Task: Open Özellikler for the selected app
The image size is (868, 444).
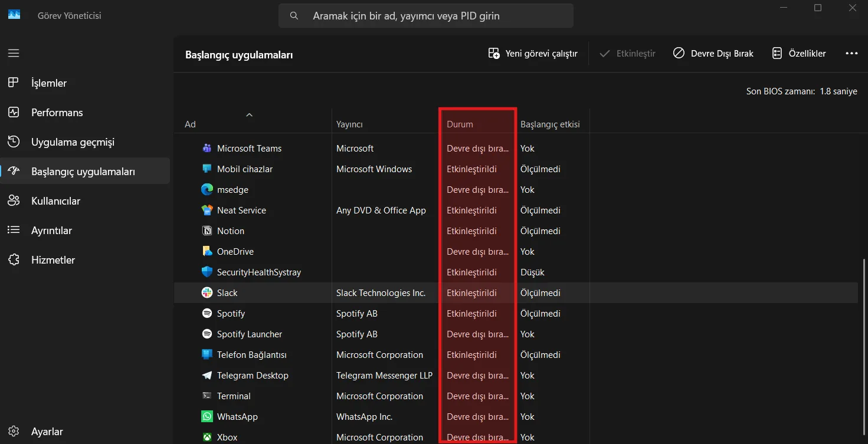Action: click(799, 54)
